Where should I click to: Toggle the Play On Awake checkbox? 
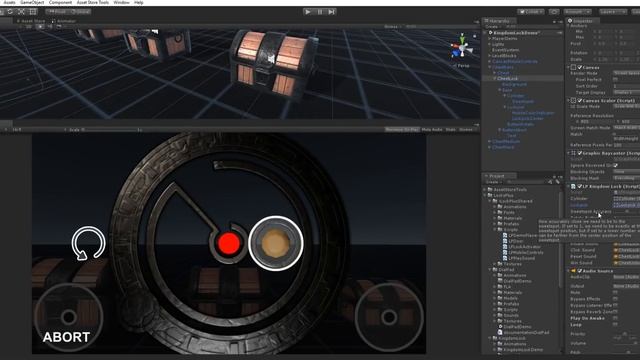click(616, 318)
